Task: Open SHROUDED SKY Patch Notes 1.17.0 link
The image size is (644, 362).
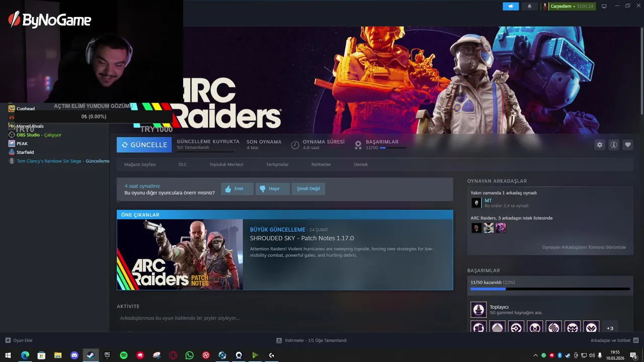Action: point(302,238)
